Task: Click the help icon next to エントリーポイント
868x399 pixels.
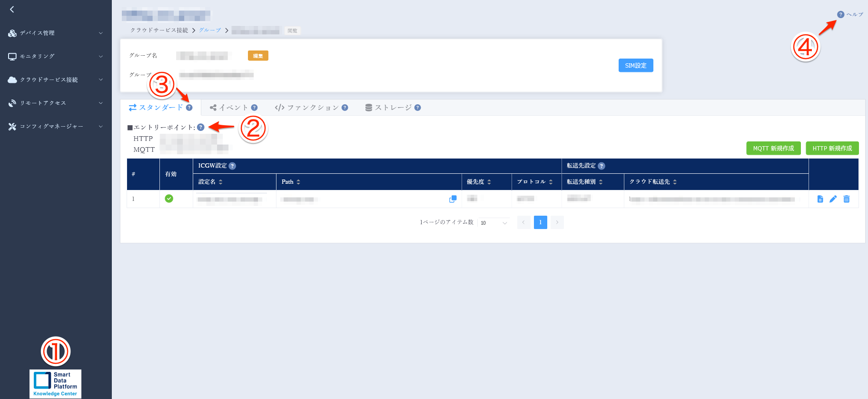Action: coord(201,127)
